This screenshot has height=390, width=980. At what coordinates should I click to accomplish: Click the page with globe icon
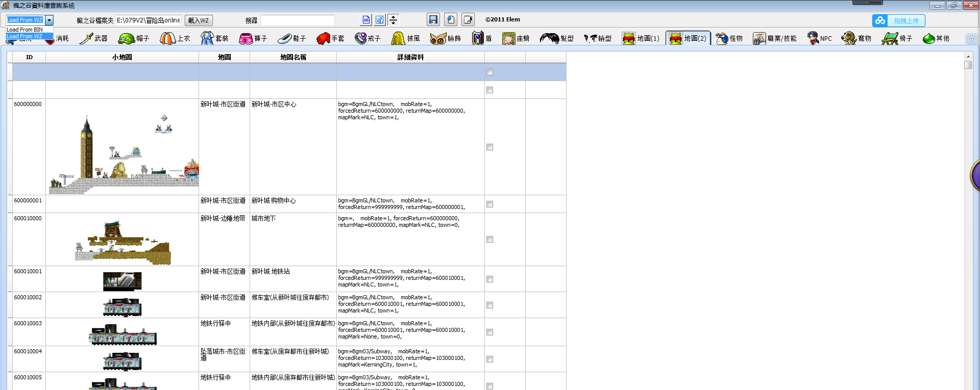click(x=450, y=20)
